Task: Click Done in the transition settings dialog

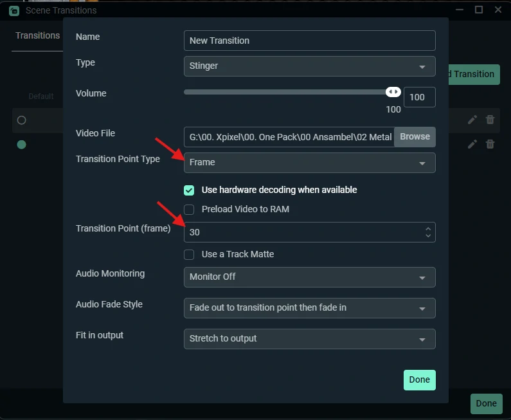Action: 420,380
